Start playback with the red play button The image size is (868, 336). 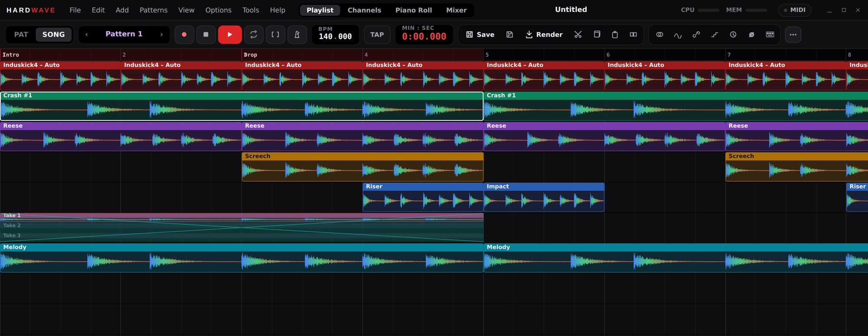230,35
